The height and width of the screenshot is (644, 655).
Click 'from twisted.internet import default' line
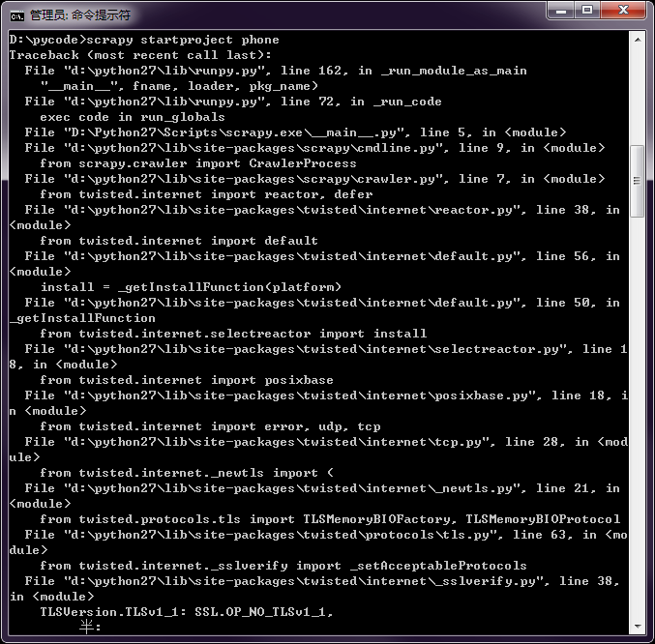tap(179, 241)
